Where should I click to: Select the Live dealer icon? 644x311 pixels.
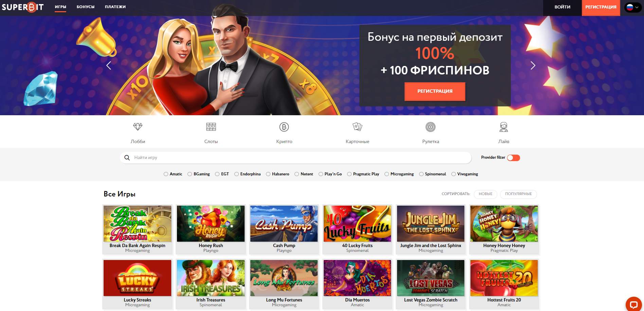coord(504,127)
